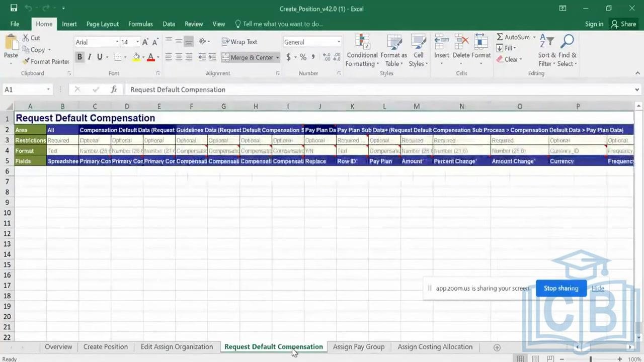
Task: Align text left in cell
Action: [169, 57]
